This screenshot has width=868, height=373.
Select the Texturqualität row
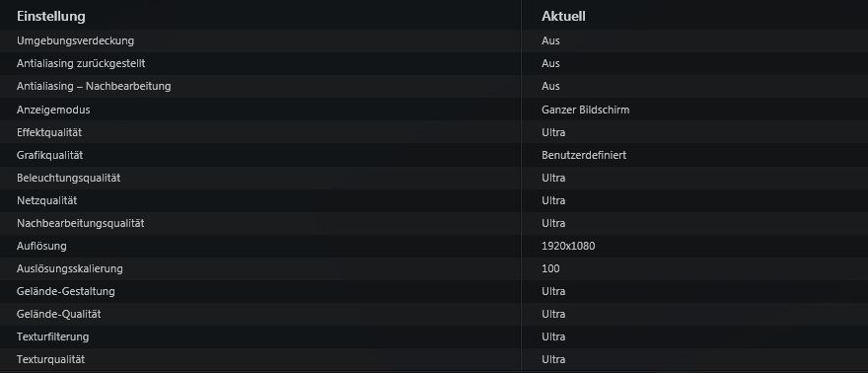click(434, 359)
